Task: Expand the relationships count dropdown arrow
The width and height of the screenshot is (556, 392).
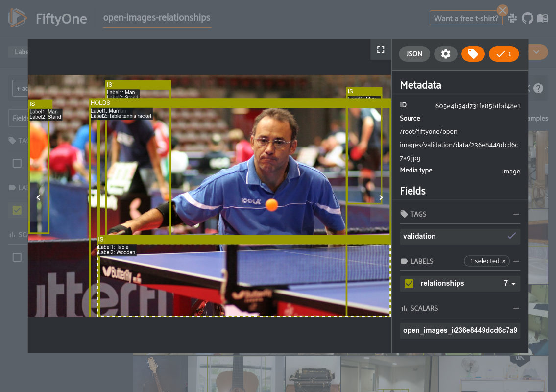Action: click(x=514, y=284)
